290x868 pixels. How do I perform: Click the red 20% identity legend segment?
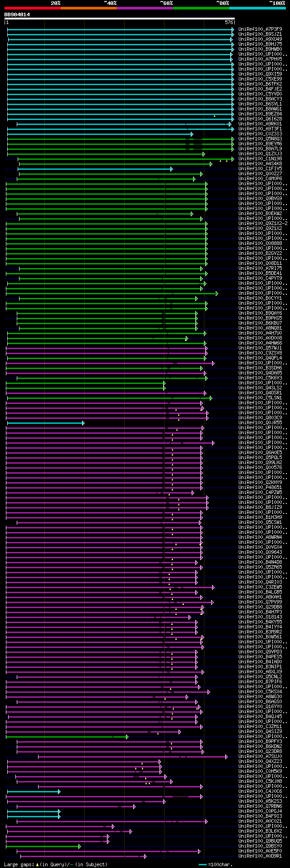point(33,8)
